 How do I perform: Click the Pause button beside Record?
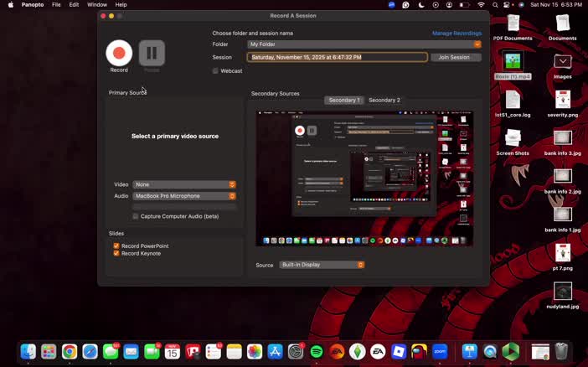pyautogui.click(x=152, y=53)
